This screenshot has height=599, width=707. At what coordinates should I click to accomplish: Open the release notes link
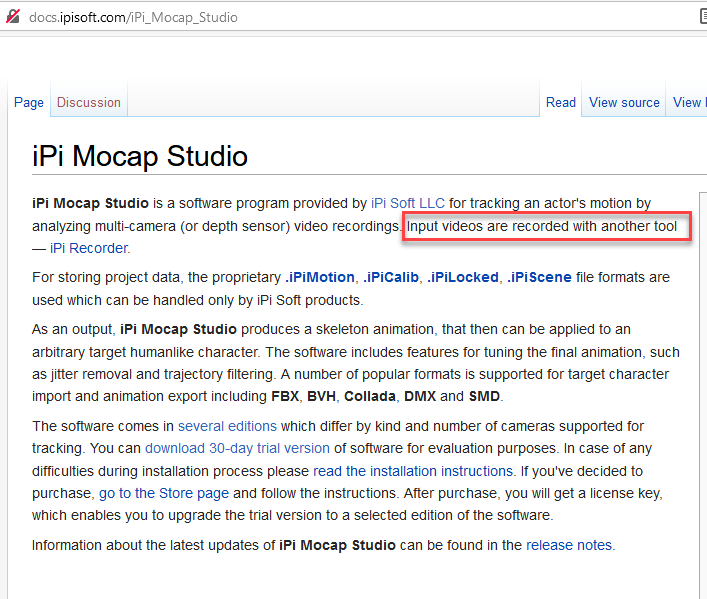click(x=569, y=545)
